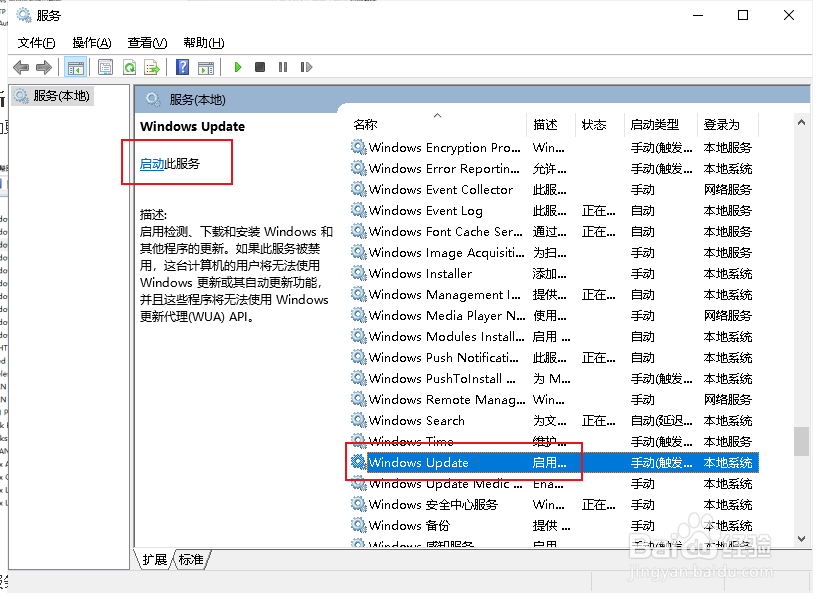Select Windows Modules Installer row
The image size is (820, 600).
(x=553, y=336)
